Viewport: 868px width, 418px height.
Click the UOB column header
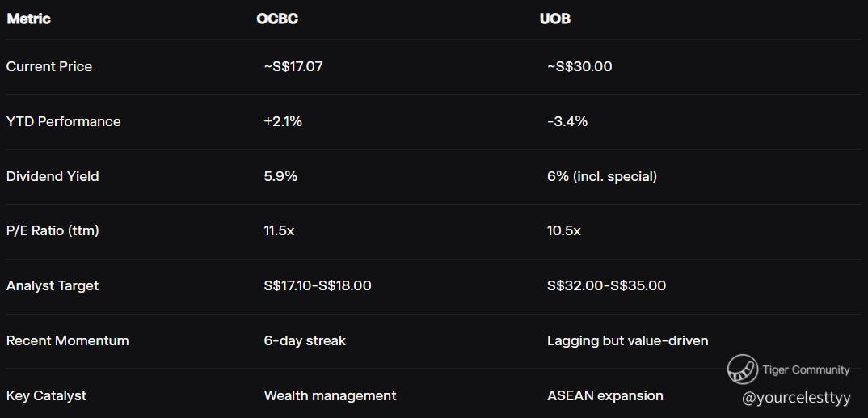[554, 19]
